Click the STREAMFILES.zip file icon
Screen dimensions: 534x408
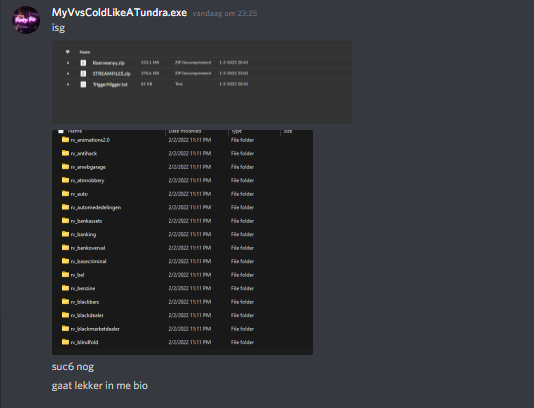83,74
